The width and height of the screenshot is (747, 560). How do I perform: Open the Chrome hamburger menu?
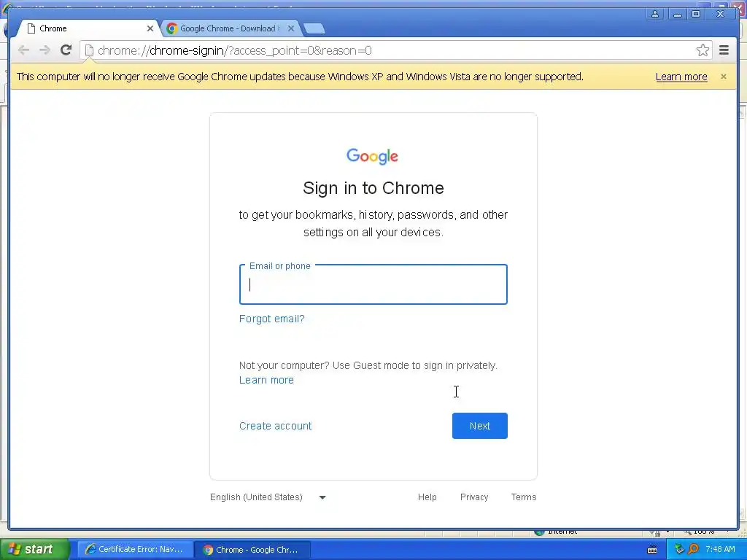coord(724,50)
